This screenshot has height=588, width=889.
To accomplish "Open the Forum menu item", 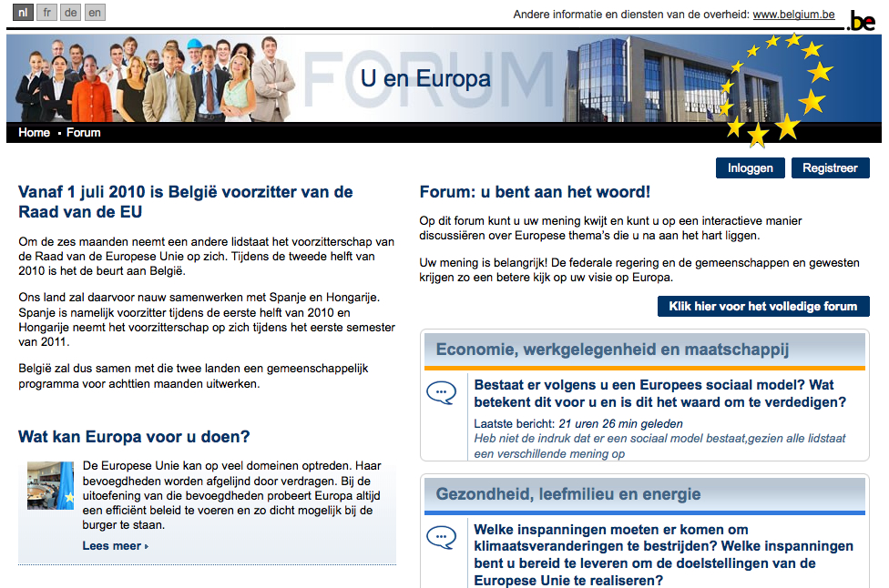I will pyautogui.click(x=83, y=132).
